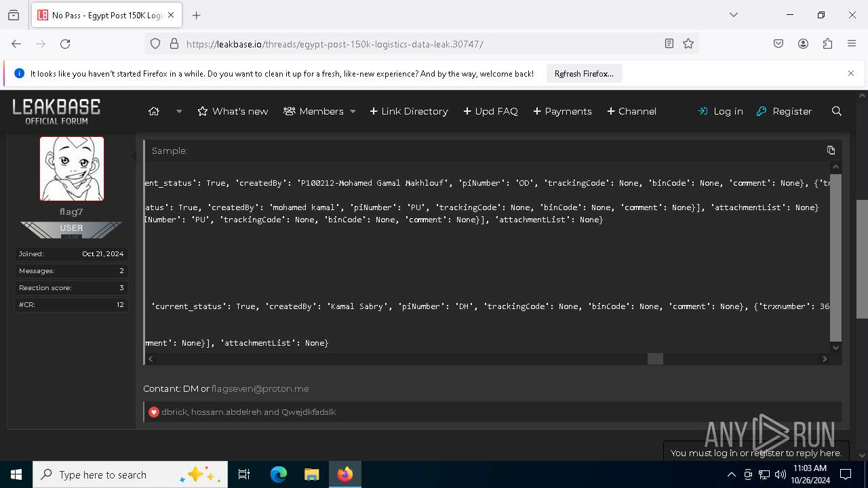Go to the forum home icon
868x488 pixels.
(x=154, y=111)
